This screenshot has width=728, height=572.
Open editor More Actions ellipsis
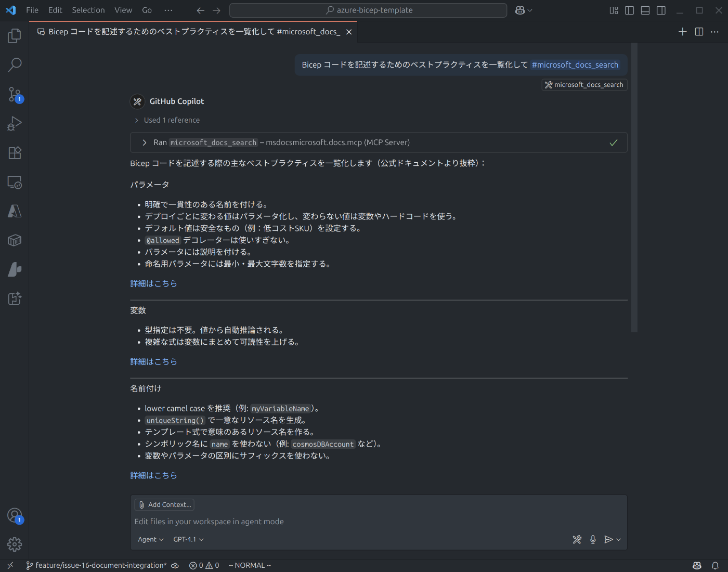[715, 32]
